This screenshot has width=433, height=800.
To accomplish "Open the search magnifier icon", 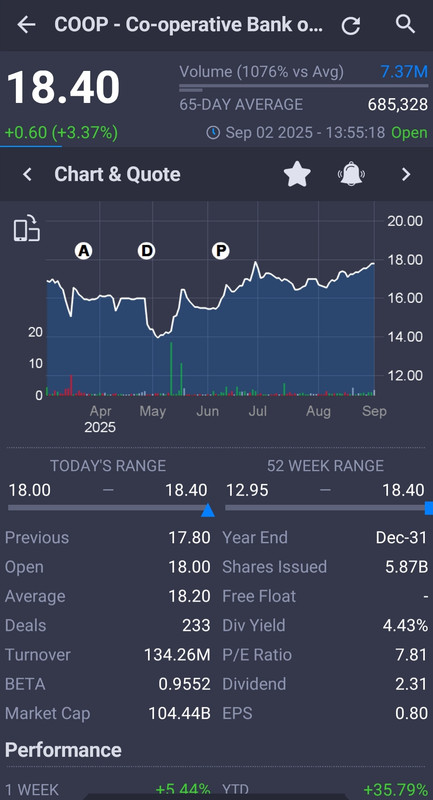I will tap(405, 24).
